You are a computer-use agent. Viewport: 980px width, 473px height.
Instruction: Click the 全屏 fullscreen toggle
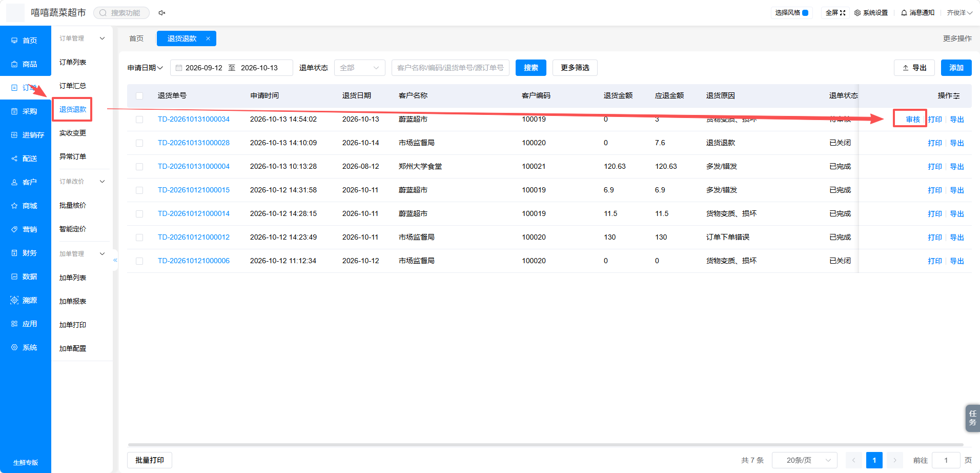coord(835,13)
